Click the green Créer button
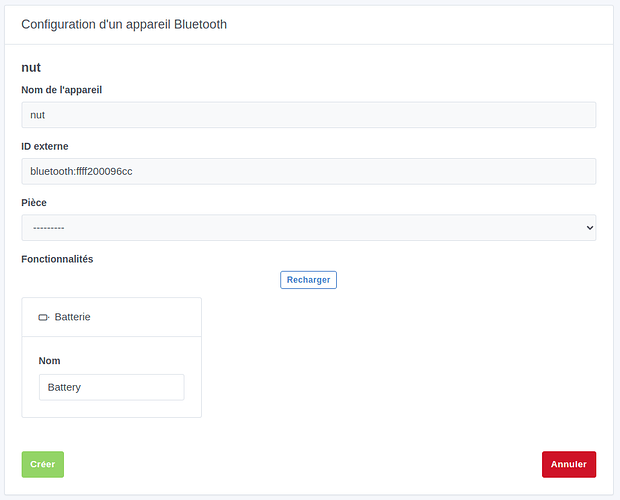This screenshot has width=620, height=500. [43, 464]
